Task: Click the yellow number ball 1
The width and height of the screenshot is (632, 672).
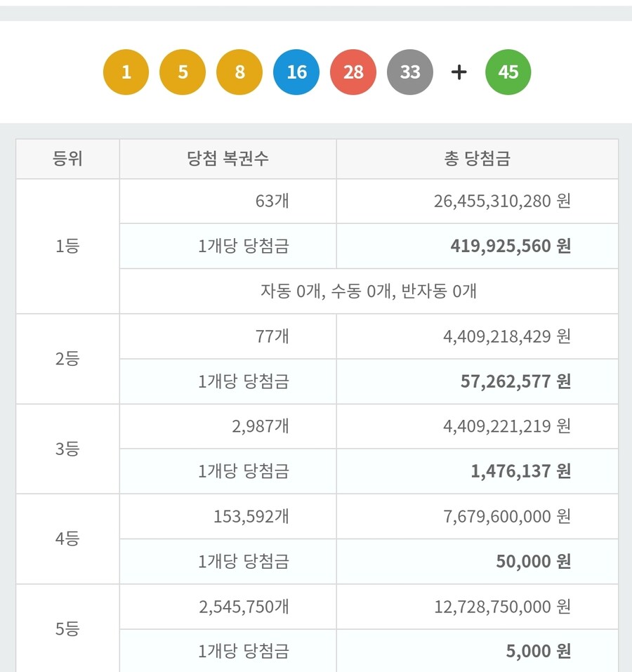Action: 126,72
